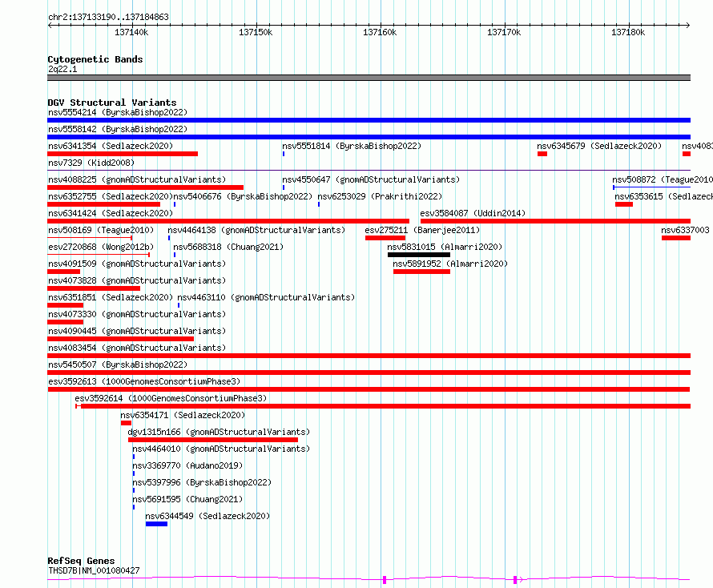The height and width of the screenshot is (588, 713).
Task: Click nsv5891952 (Almarri2020) label
Action: pyautogui.click(x=450, y=264)
